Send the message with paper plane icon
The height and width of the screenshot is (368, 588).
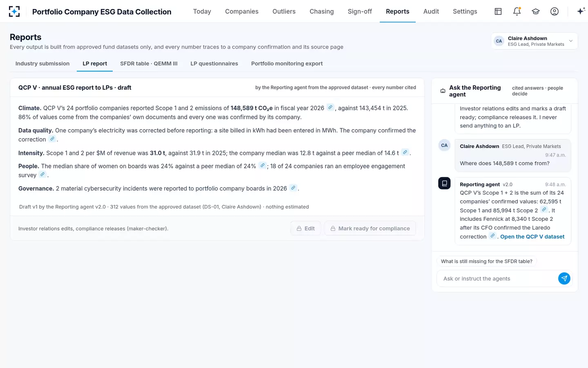(x=564, y=278)
